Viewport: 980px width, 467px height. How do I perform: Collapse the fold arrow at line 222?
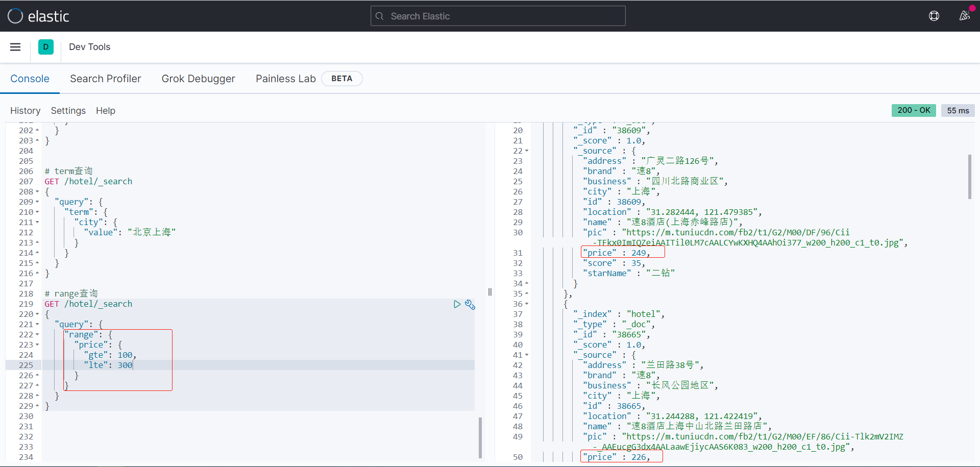[37, 335]
